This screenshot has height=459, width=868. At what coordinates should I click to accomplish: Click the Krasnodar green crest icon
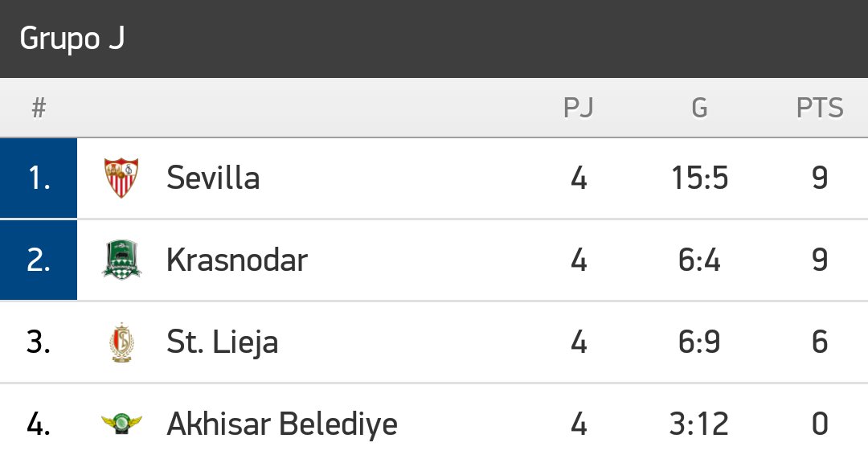coord(122,259)
